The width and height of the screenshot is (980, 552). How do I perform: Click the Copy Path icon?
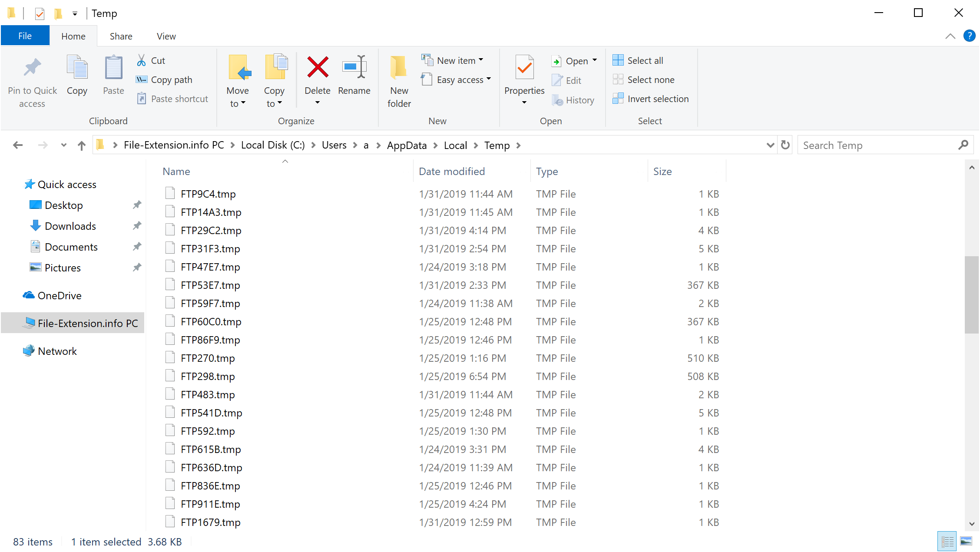coord(142,79)
